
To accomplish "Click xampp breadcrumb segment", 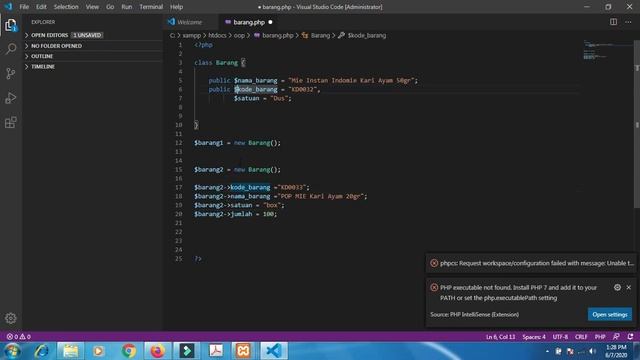I will pos(191,36).
